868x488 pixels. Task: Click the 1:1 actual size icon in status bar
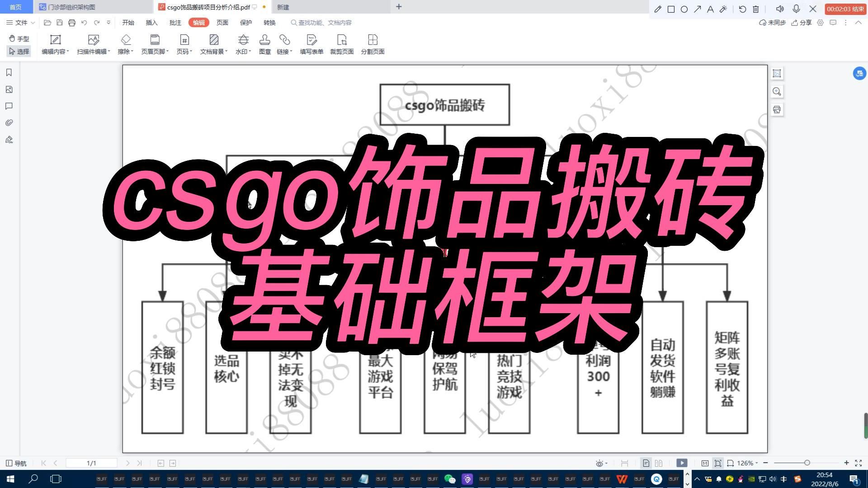[705, 463]
